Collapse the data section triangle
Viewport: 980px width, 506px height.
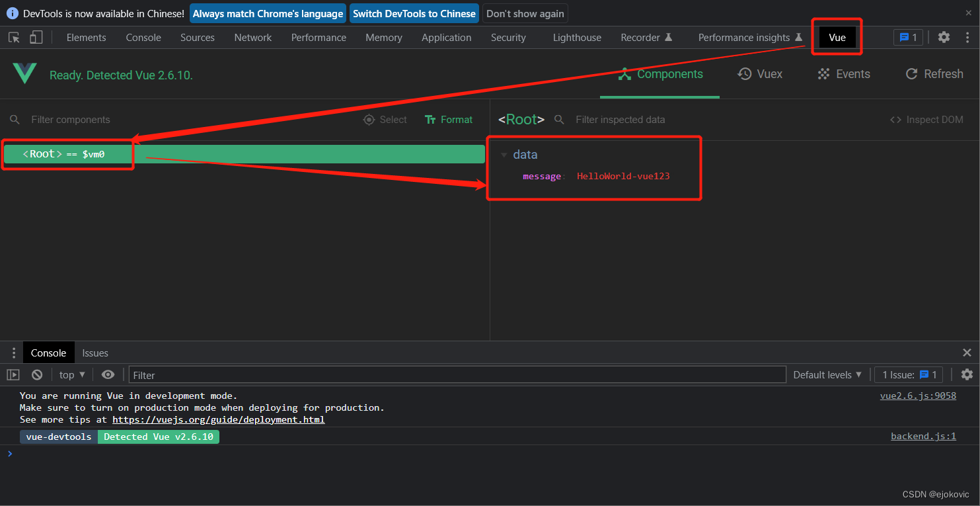[x=504, y=155]
